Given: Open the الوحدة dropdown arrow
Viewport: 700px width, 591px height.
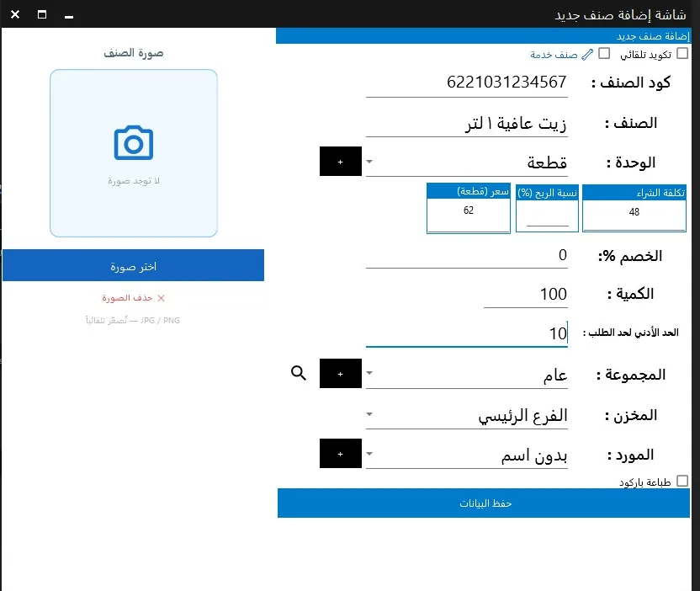Looking at the screenshot, I should coord(369,162).
